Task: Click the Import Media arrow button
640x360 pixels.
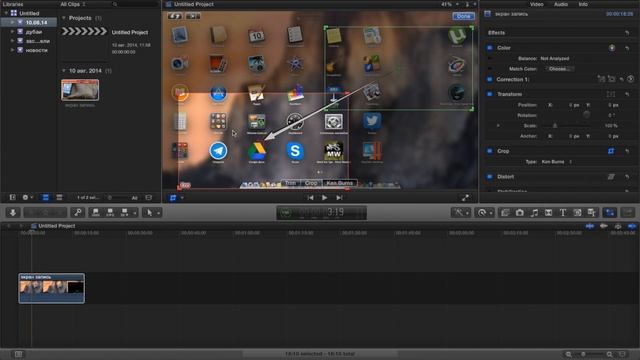Action: click(x=13, y=213)
